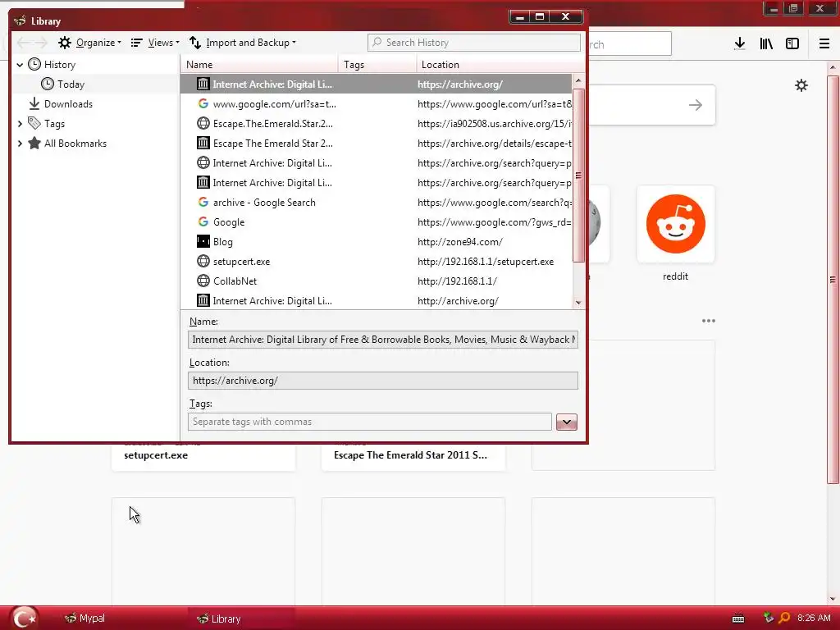
Task: Sort by the Location column header
Action: pyautogui.click(x=500, y=65)
